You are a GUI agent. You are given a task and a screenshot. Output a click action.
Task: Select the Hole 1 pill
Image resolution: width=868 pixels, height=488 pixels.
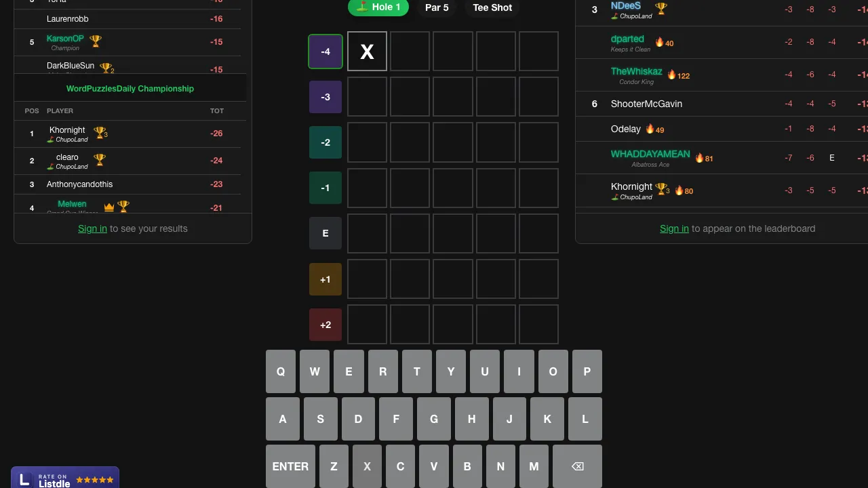[378, 7]
